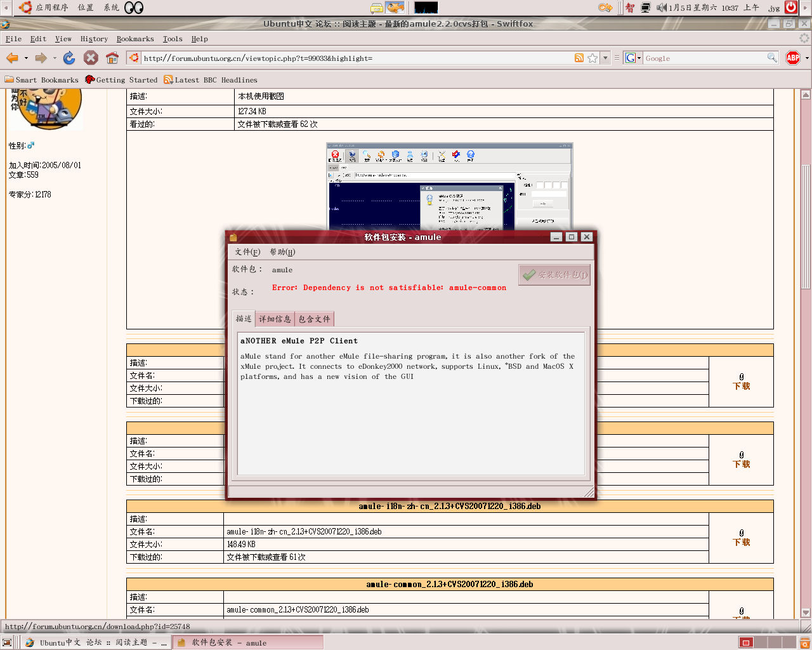The image size is (812, 650).
Task: Go to the home page icon
Action: point(112,58)
